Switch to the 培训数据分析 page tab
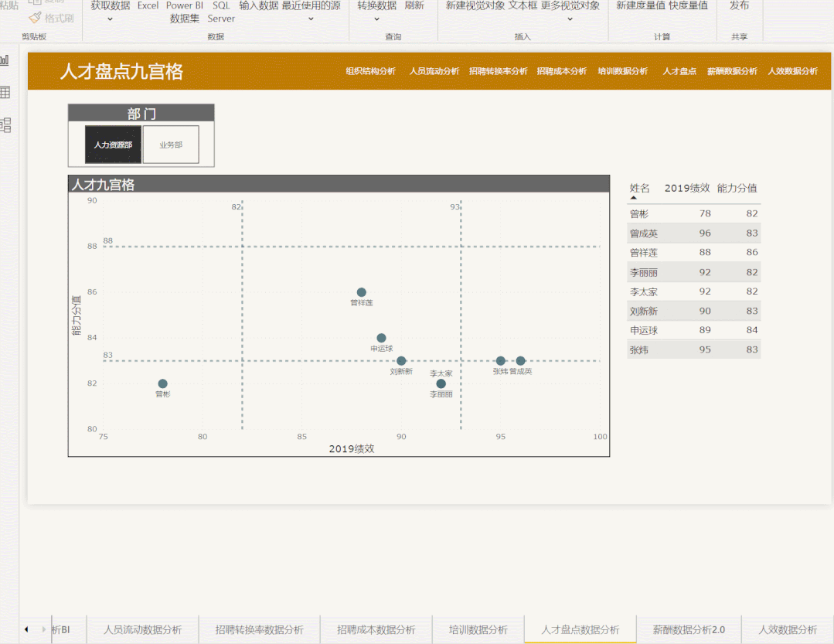Image resolution: width=834 pixels, height=644 pixels. coord(478,629)
